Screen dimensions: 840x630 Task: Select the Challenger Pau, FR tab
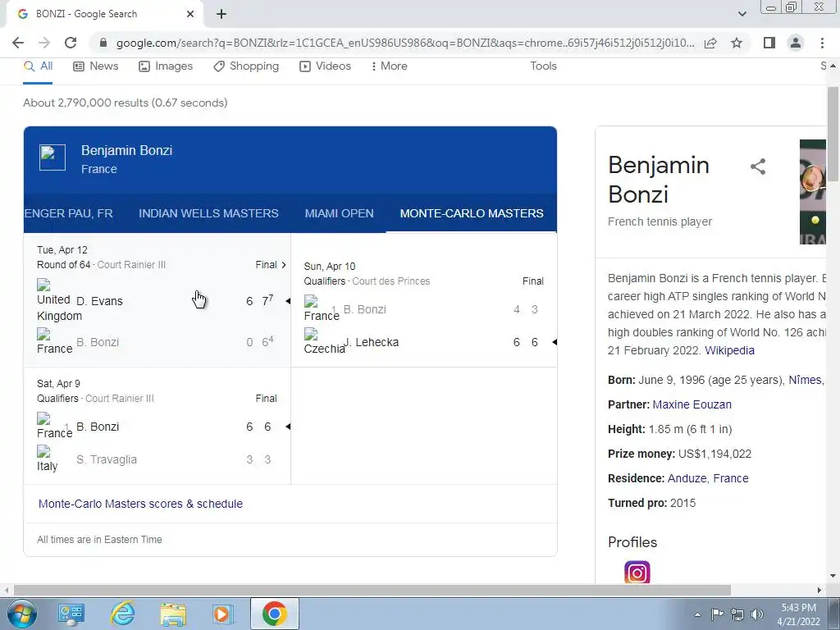point(69,213)
